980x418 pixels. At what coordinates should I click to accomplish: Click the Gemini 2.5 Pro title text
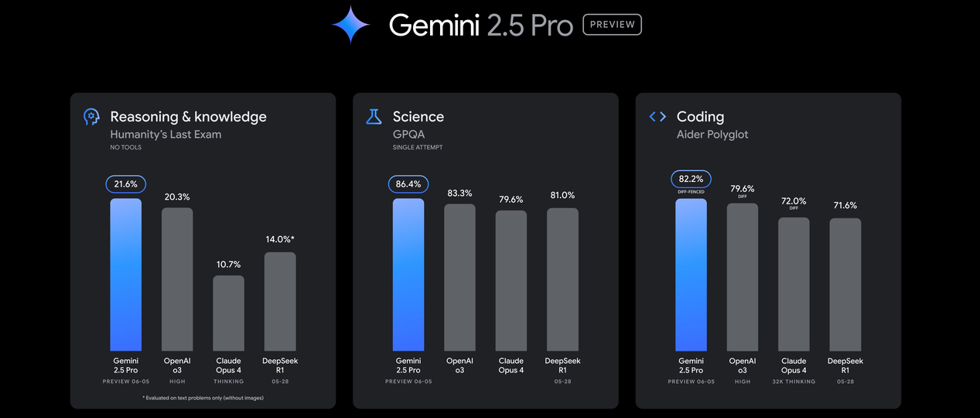[x=480, y=26]
